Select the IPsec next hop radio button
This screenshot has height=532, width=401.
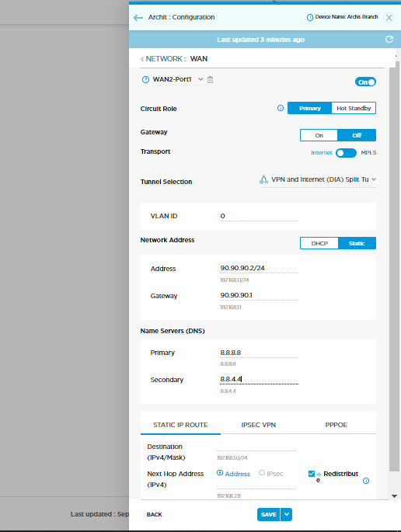coord(261,473)
